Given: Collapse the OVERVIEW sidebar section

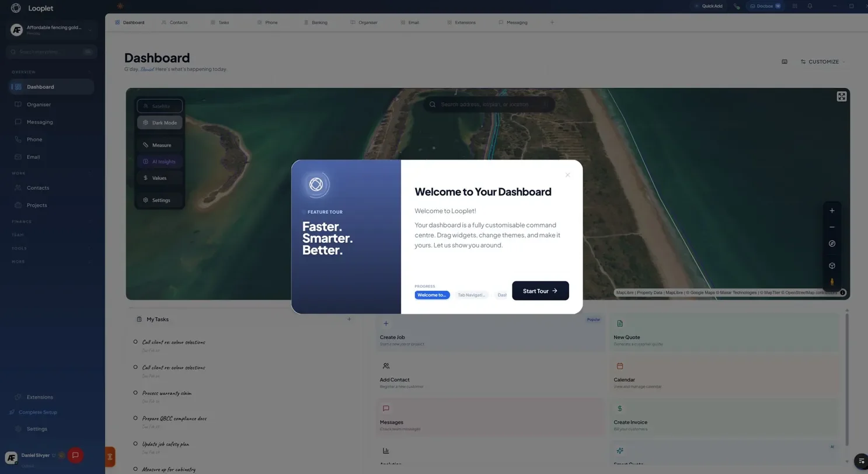Looking at the screenshot, I should coord(51,72).
